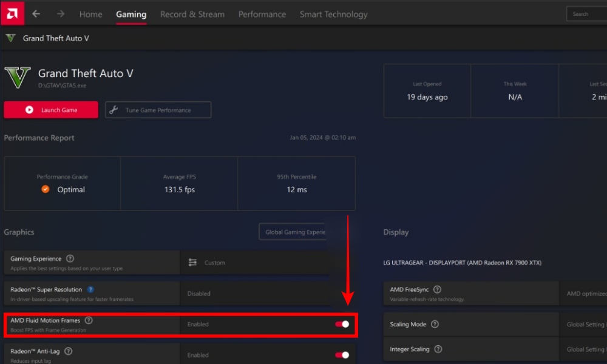Disable the AMD Fluid Motion Frames toggle
The height and width of the screenshot is (364, 607).
[341, 325]
